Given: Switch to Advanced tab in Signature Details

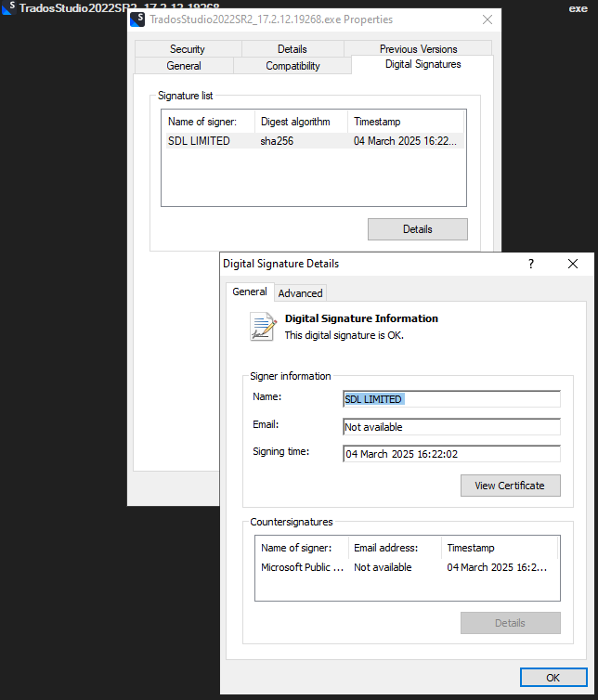Looking at the screenshot, I should tap(300, 293).
